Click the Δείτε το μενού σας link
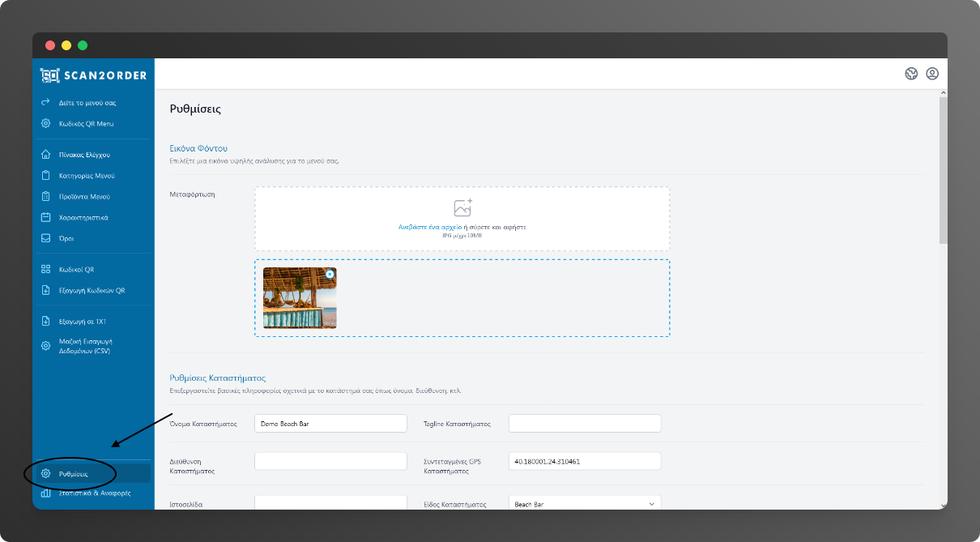This screenshot has width=980, height=542. (87, 103)
